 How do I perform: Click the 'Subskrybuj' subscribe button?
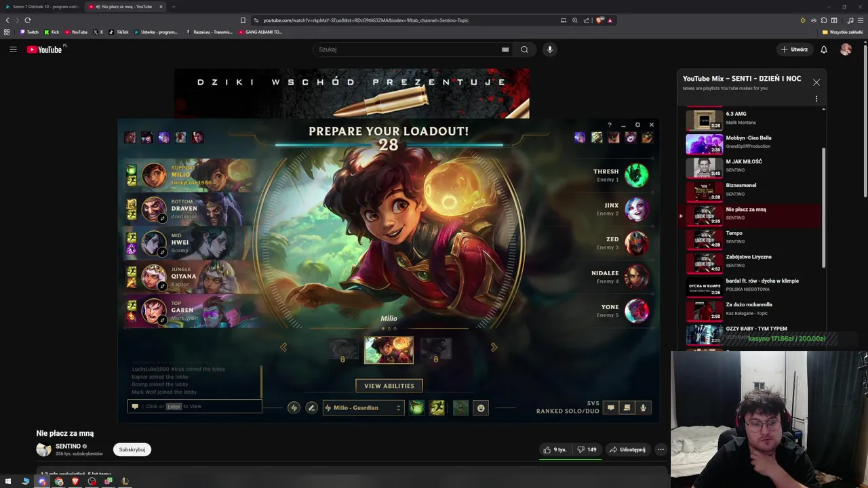point(132,449)
